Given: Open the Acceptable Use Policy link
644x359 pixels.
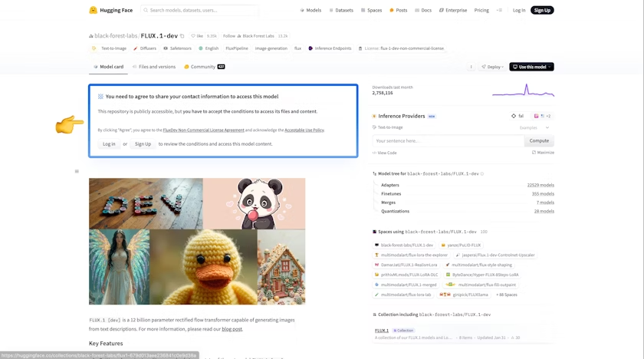Looking at the screenshot, I should pyautogui.click(x=304, y=130).
